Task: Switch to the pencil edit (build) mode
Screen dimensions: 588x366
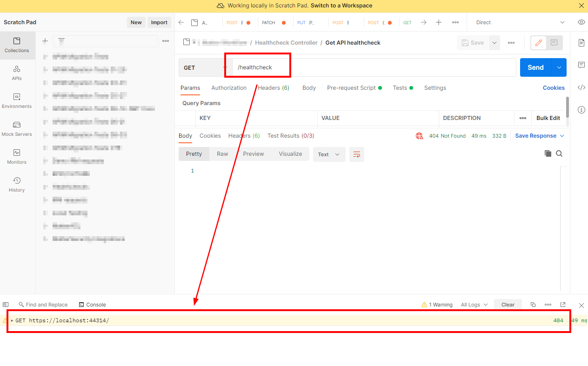Action: (x=539, y=43)
